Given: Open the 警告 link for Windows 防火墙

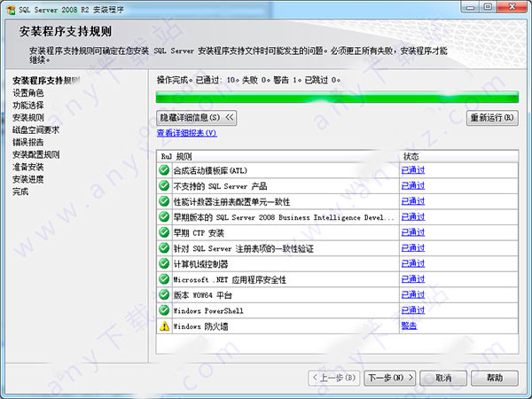Looking at the screenshot, I should point(409,326).
